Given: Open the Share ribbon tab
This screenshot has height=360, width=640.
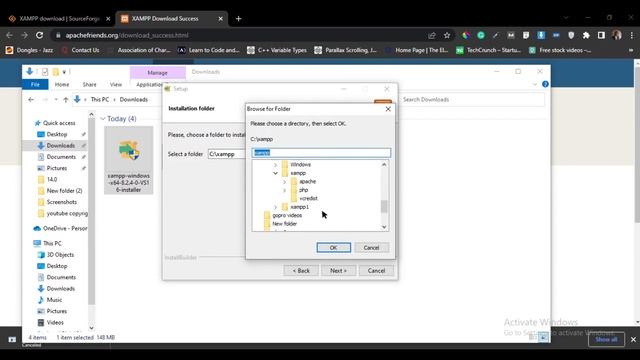Looking at the screenshot, I should [89, 84].
